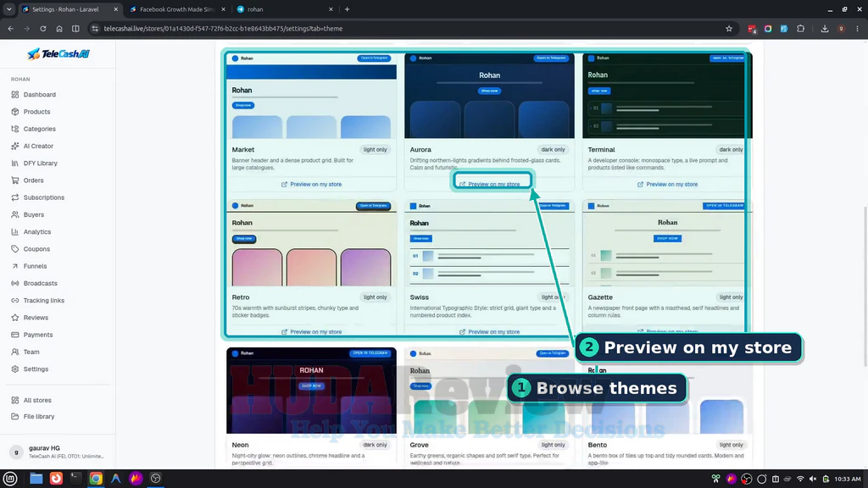
Task: Click the TeleCashAI logo
Action: tap(58, 53)
